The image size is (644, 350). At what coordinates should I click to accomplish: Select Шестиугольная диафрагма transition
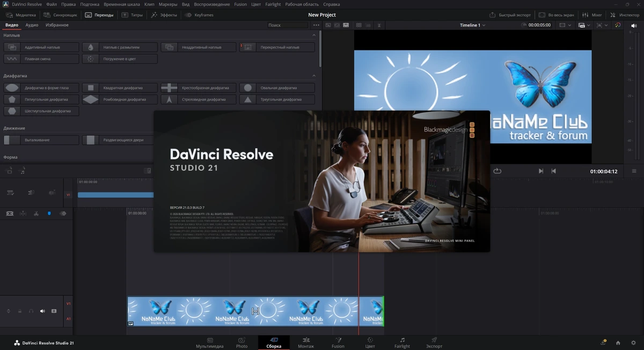point(41,111)
